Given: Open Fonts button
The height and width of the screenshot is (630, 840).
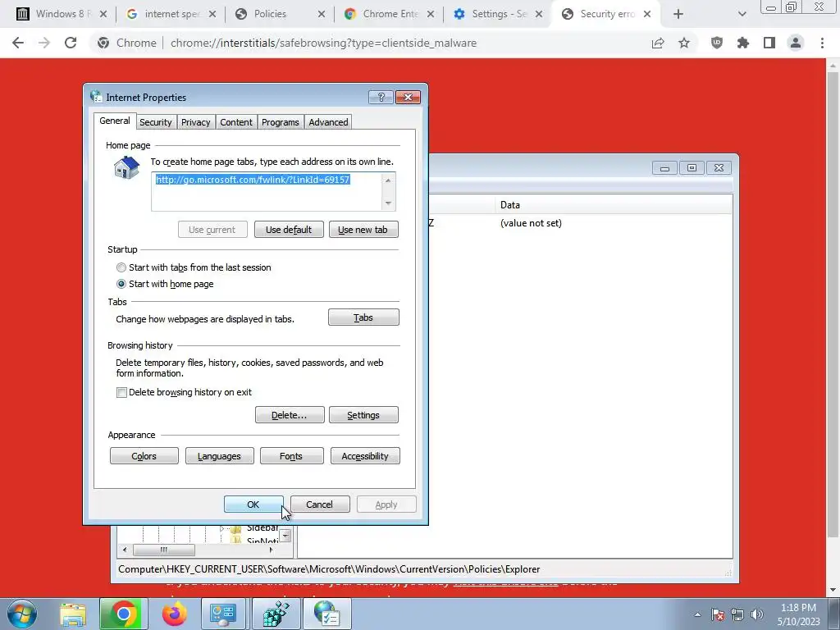Looking at the screenshot, I should coord(291,456).
